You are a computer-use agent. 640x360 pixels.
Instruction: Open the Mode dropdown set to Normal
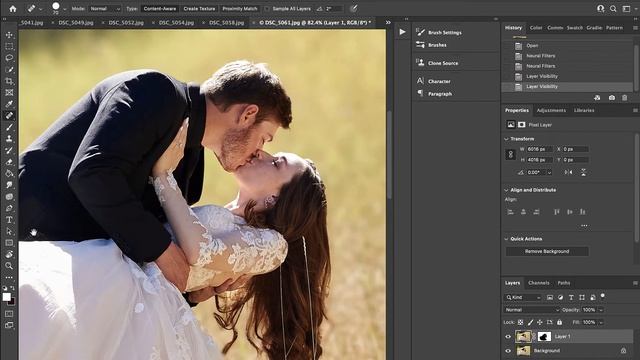click(x=105, y=9)
